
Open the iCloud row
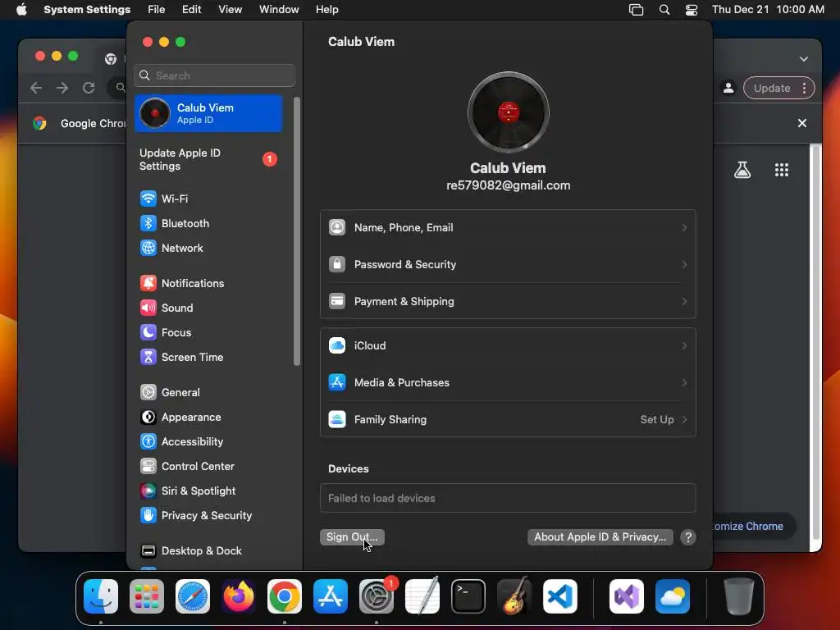click(x=508, y=346)
